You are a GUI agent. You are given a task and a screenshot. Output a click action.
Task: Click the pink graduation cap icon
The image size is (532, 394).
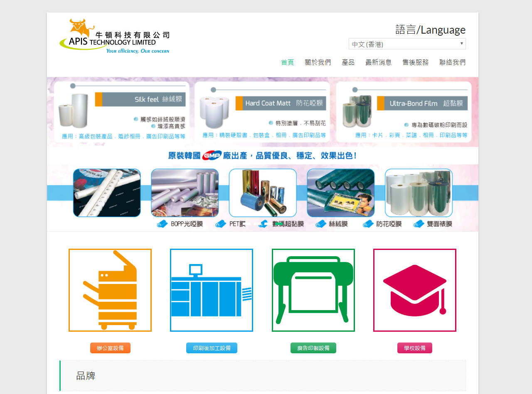coord(415,290)
